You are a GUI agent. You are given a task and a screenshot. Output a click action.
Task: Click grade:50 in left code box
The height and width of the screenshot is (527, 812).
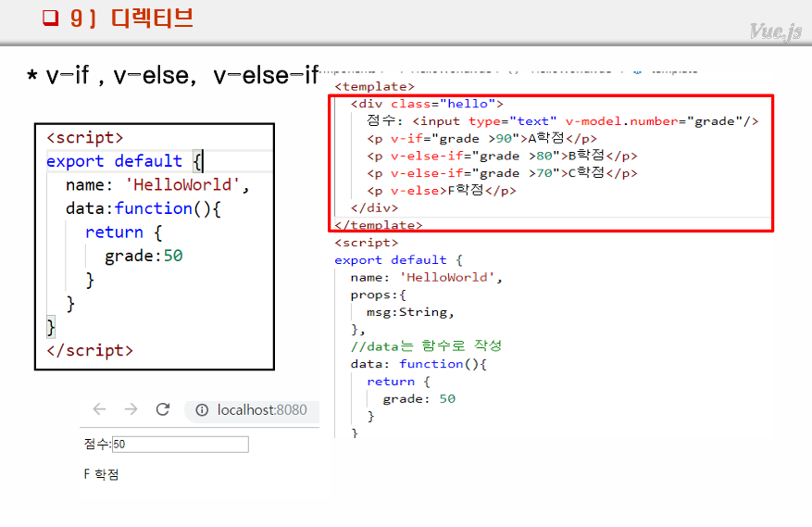(x=144, y=256)
